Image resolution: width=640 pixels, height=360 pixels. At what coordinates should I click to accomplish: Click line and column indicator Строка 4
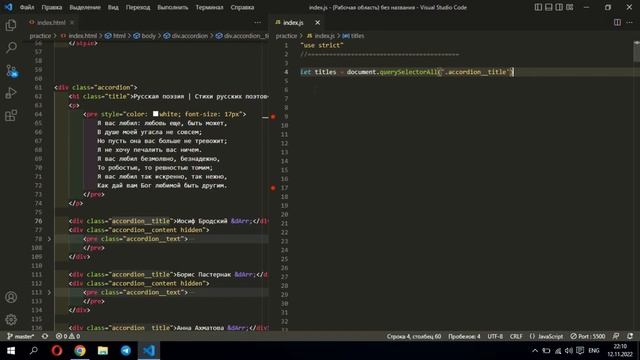[414, 336]
